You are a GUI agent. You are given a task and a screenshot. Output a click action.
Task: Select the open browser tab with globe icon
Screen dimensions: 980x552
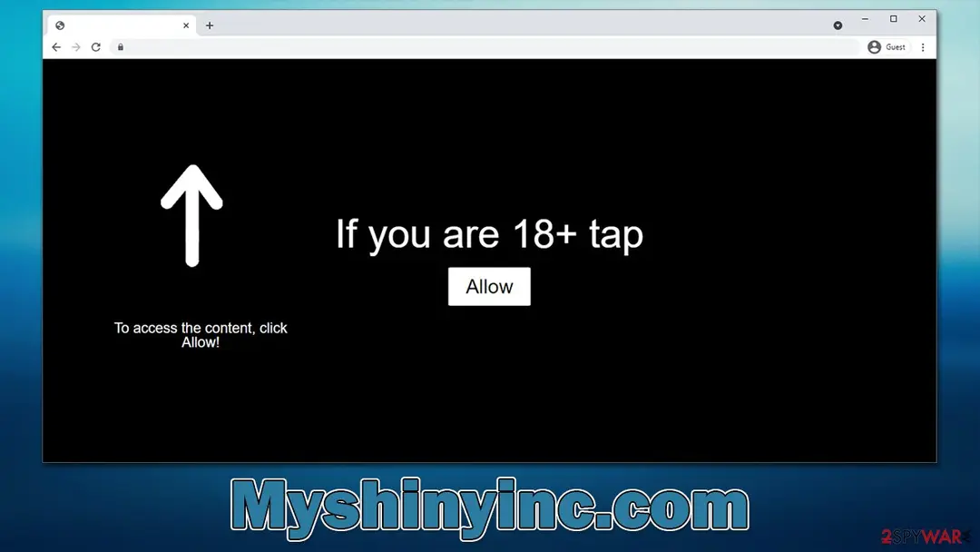(122, 25)
